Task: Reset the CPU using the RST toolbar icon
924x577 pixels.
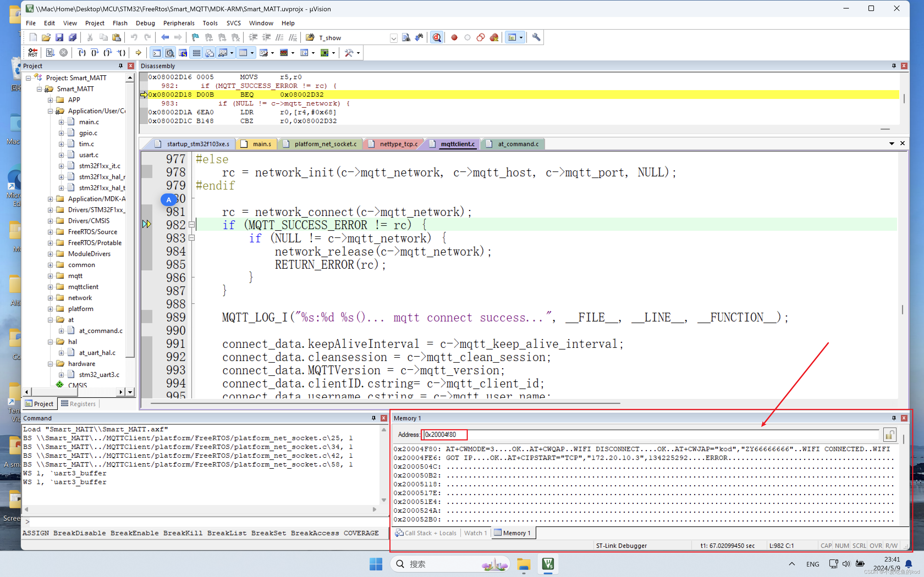Action: (x=33, y=53)
